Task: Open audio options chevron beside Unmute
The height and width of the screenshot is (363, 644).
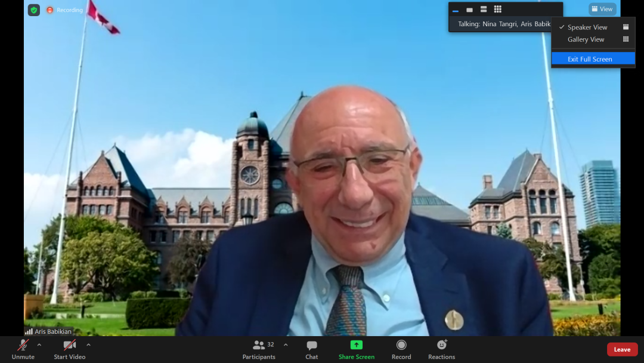Action: coord(39,344)
